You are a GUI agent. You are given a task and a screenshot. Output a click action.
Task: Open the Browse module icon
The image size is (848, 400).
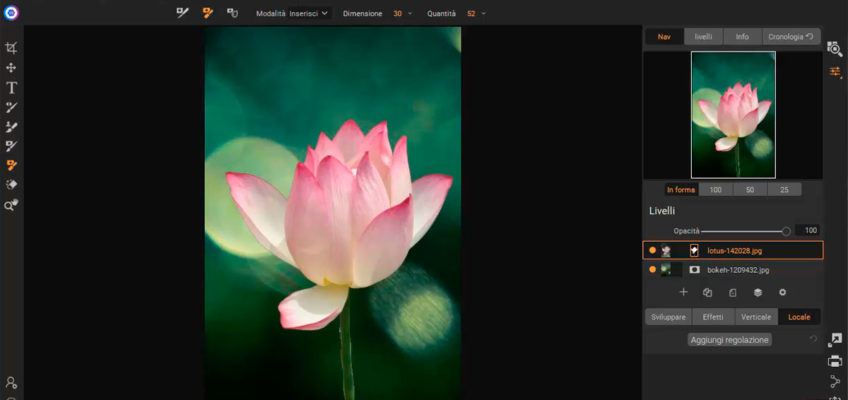(834, 49)
